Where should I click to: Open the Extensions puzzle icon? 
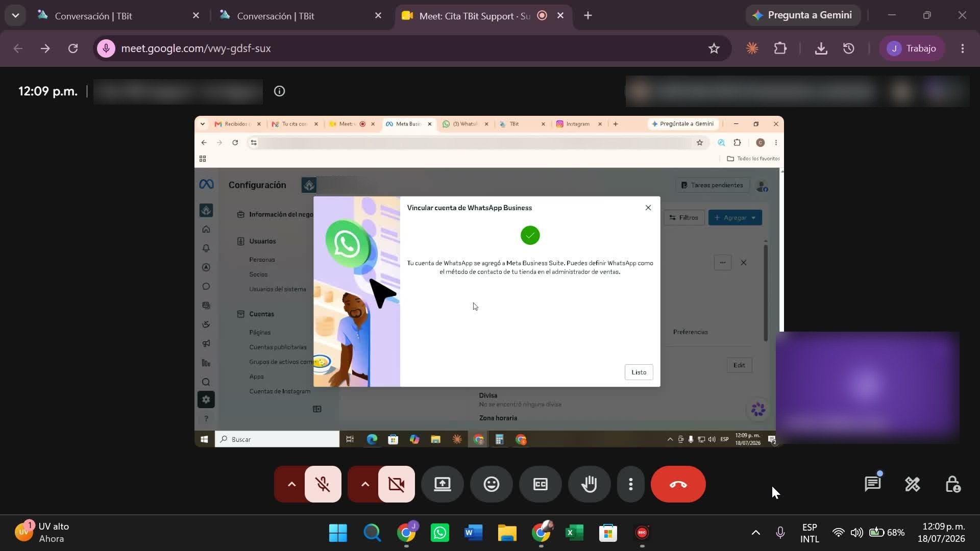[x=780, y=48]
